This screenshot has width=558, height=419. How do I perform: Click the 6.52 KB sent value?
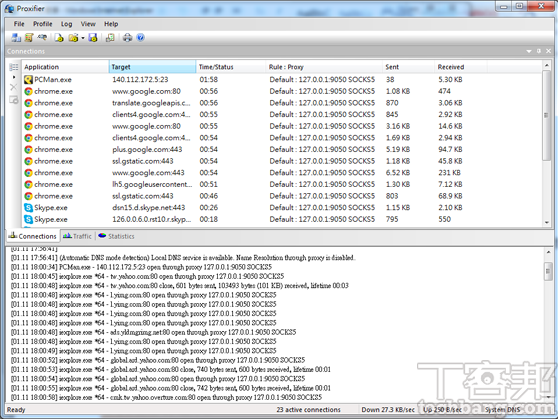click(398, 173)
